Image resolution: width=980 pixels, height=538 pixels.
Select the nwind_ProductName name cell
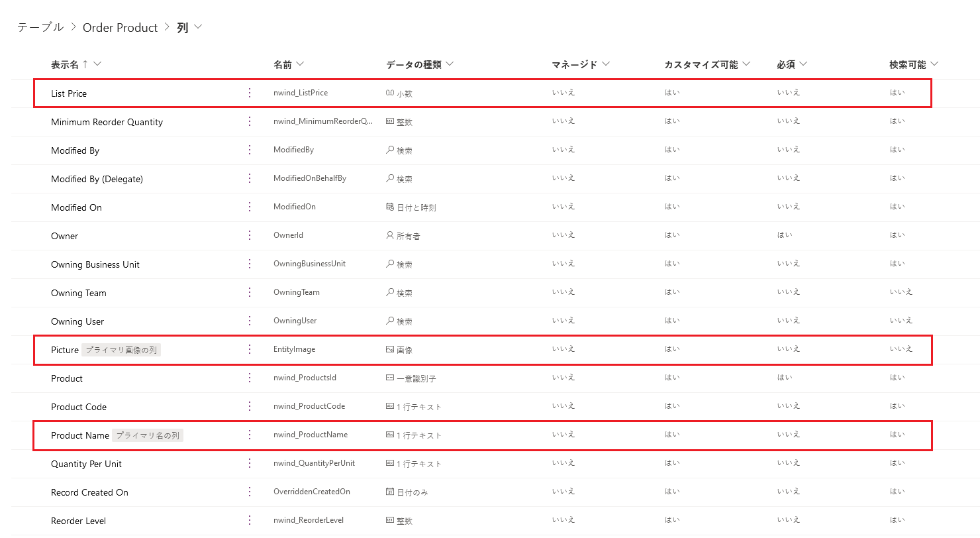coord(311,435)
